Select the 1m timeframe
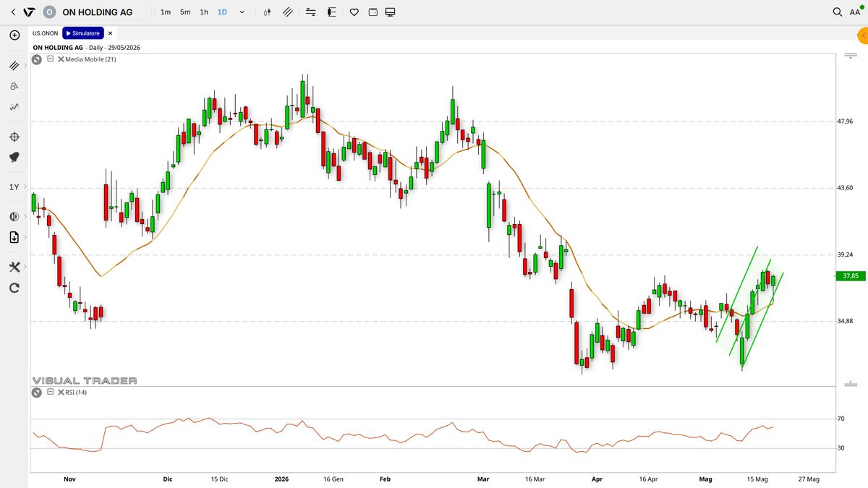The width and height of the screenshot is (868, 488). click(166, 12)
